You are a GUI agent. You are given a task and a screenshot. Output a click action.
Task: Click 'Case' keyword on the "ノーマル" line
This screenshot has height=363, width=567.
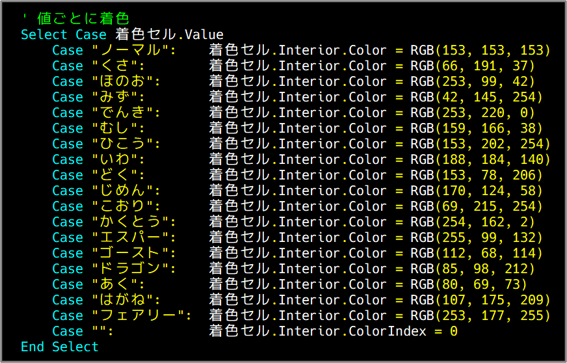click(68, 50)
